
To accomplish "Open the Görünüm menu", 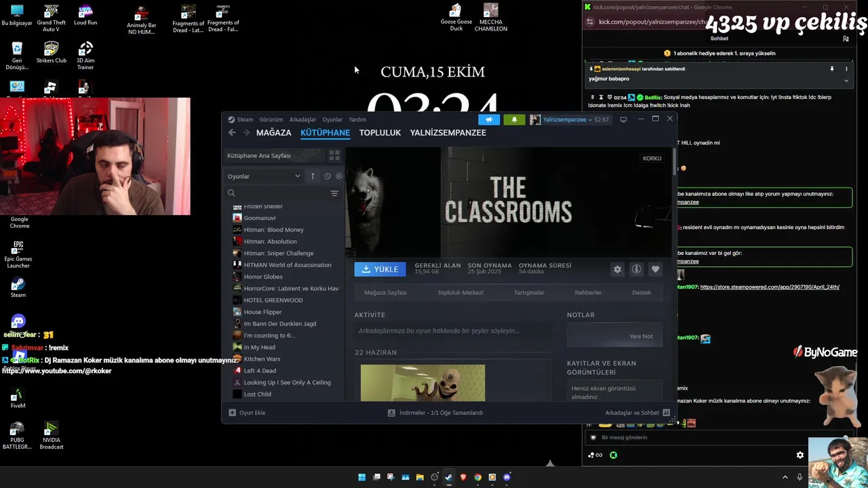I will (271, 119).
